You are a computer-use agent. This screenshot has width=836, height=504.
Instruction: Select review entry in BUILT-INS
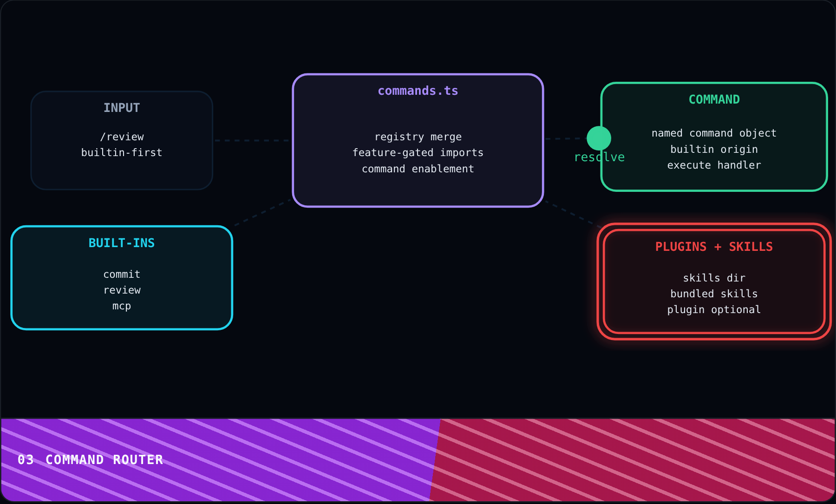(122, 290)
